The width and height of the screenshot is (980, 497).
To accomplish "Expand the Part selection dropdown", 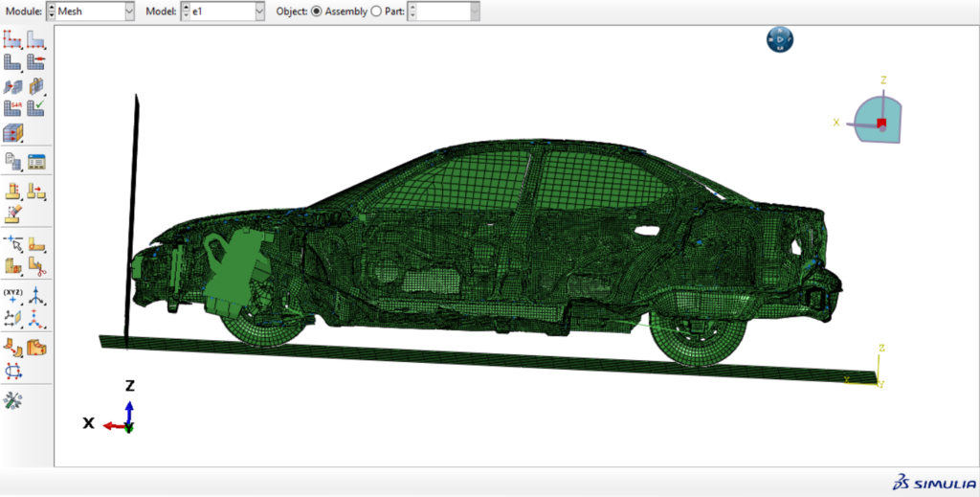I will pos(476,11).
